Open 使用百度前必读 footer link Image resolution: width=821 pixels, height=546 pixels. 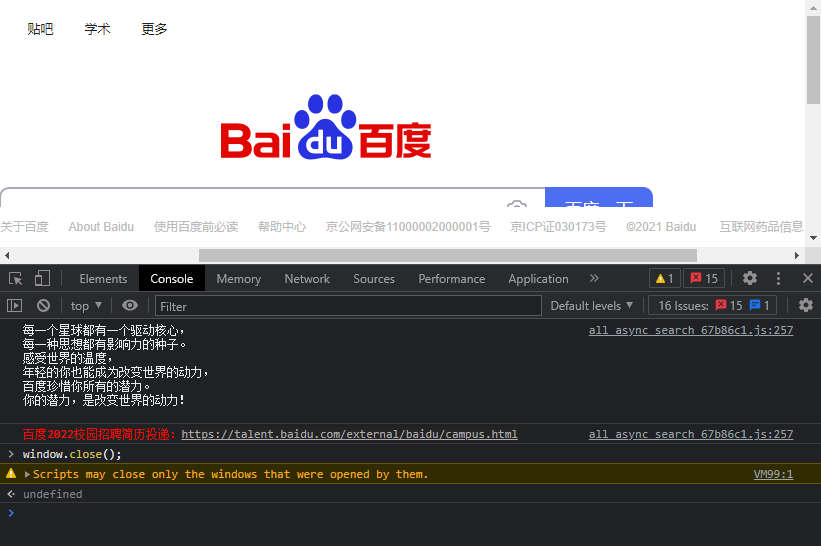click(x=196, y=227)
